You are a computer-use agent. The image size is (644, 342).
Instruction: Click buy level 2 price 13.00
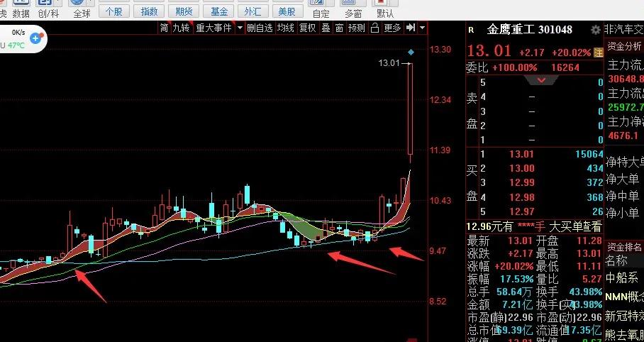point(521,168)
